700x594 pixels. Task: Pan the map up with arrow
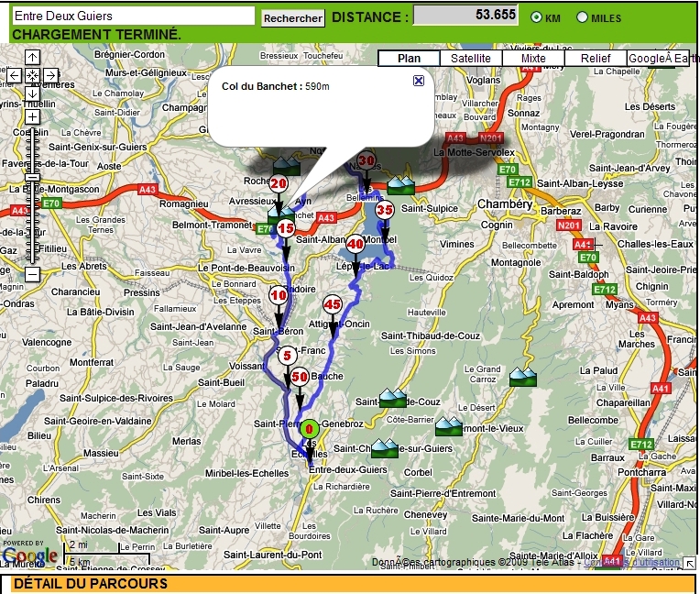point(32,58)
